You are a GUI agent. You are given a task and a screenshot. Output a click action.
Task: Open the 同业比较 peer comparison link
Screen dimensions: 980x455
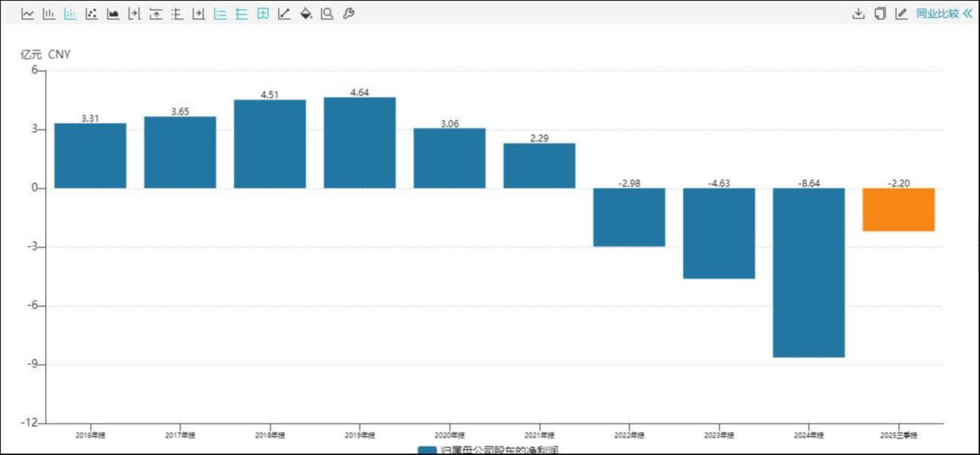click(937, 14)
